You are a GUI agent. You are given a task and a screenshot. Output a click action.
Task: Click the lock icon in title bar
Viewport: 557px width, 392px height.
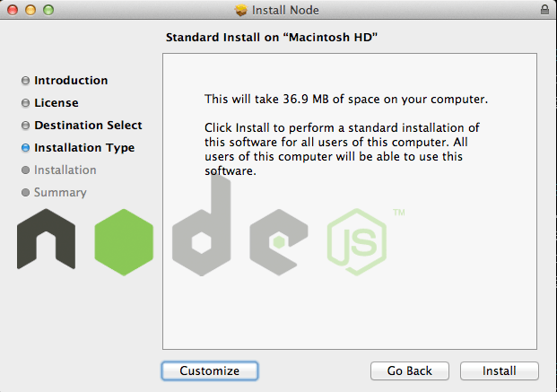[x=544, y=9]
